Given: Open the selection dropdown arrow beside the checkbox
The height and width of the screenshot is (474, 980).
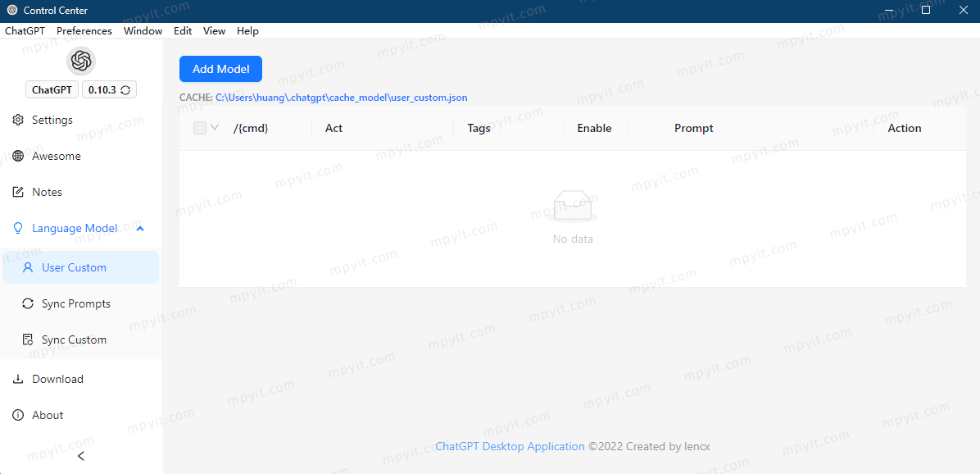Looking at the screenshot, I should pos(215,128).
